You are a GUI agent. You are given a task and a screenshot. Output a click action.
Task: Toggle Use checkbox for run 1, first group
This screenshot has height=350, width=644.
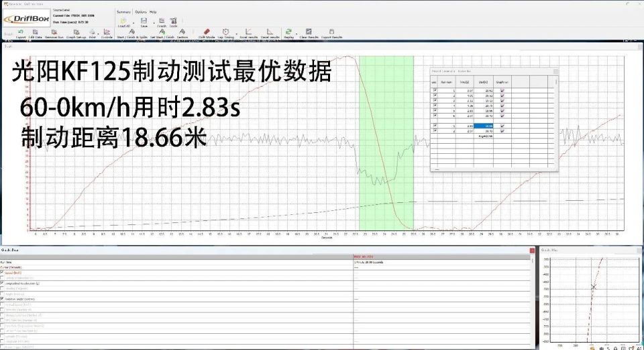[x=435, y=90]
